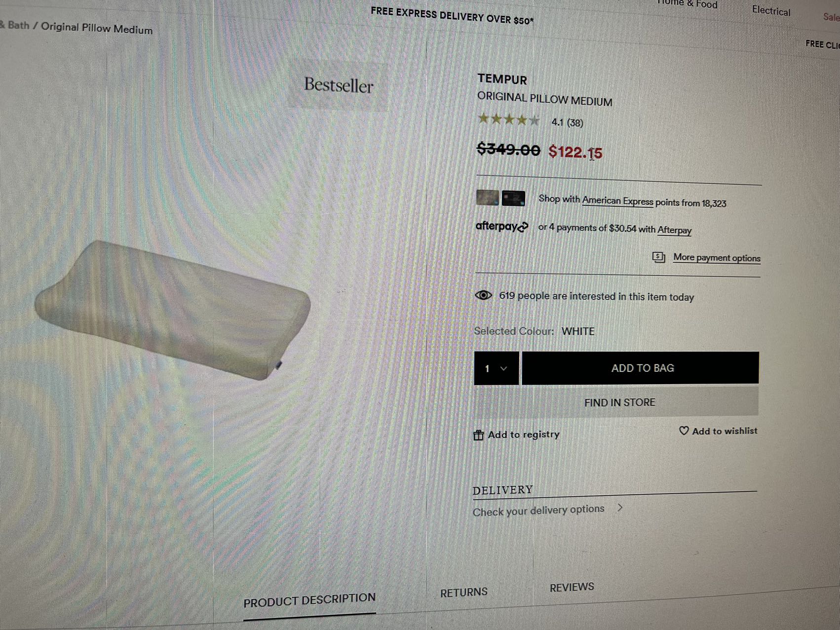Viewport: 840px width, 630px height.
Task: Click the gift registry icon
Action: point(478,435)
